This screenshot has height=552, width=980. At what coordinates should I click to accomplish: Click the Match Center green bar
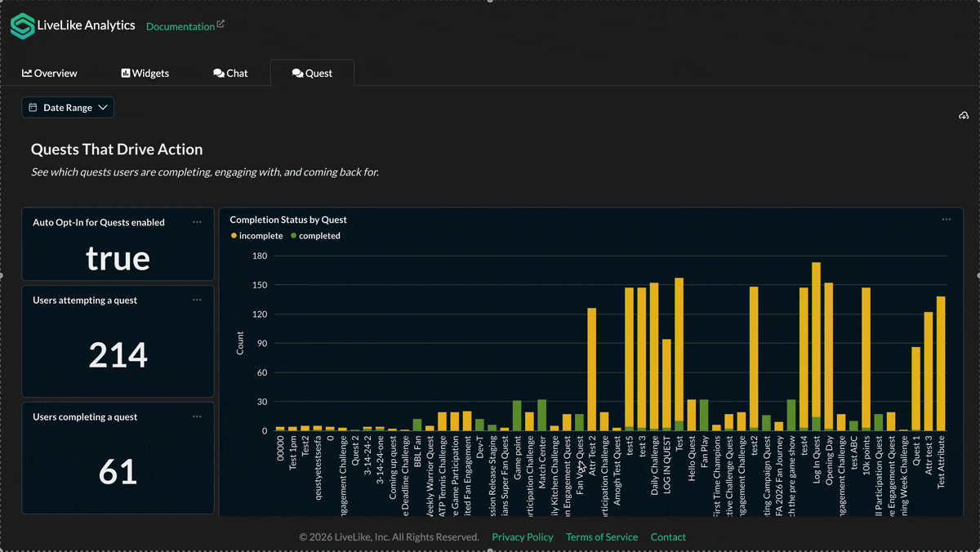tap(542, 415)
